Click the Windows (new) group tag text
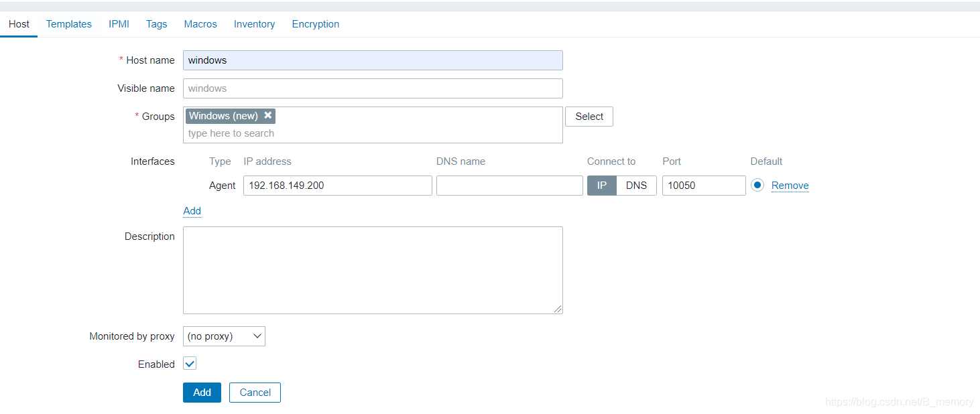 [223, 116]
